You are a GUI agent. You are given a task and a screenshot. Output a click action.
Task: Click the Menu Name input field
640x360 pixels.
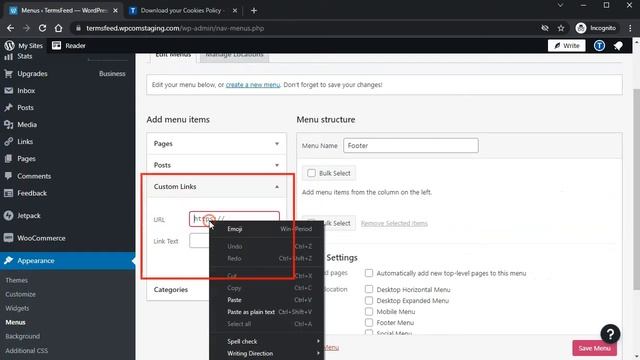coord(411,146)
